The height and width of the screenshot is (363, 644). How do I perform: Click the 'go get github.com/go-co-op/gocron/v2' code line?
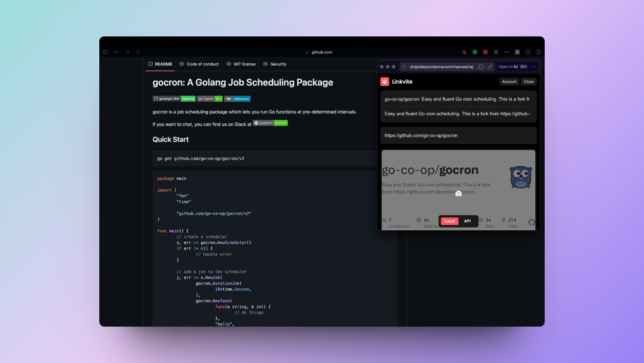coord(200,158)
